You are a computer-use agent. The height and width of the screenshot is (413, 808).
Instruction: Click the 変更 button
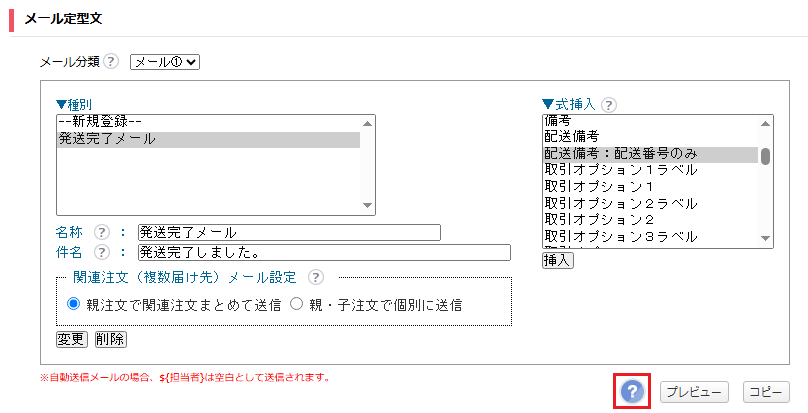72,339
